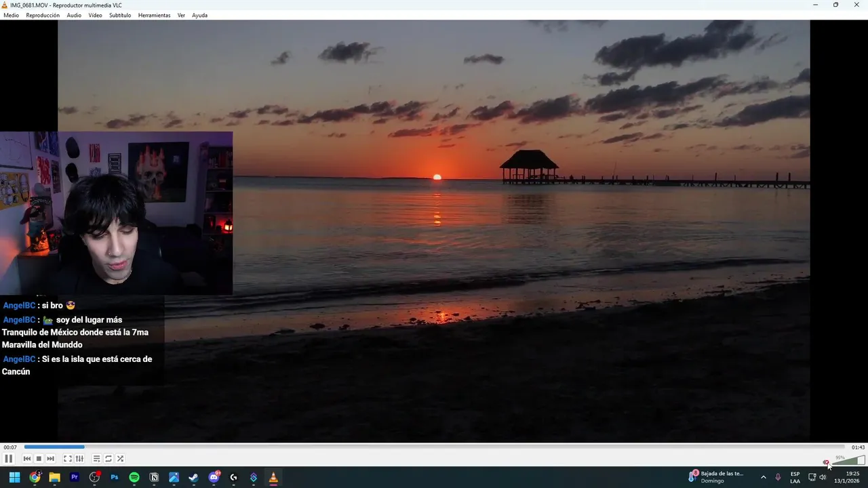Open the Audio menu
The width and height of the screenshot is (868, 488).
tap(74, 15)
